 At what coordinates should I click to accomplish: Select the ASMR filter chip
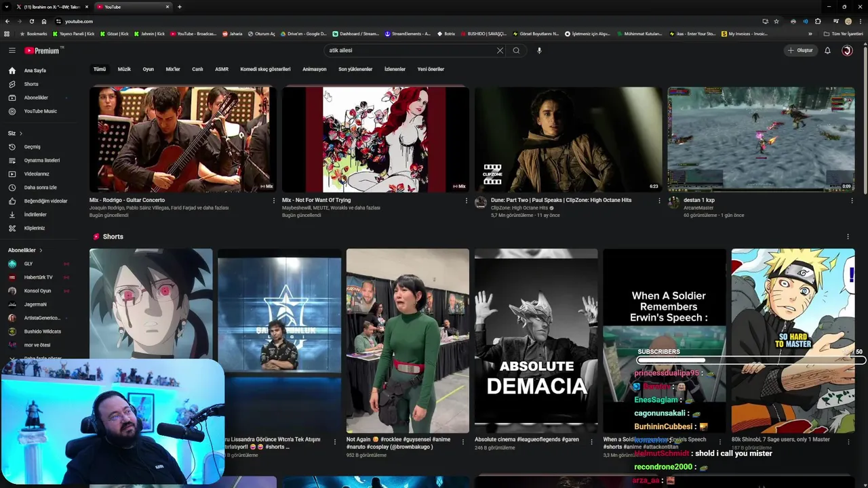tap(222, 69)
